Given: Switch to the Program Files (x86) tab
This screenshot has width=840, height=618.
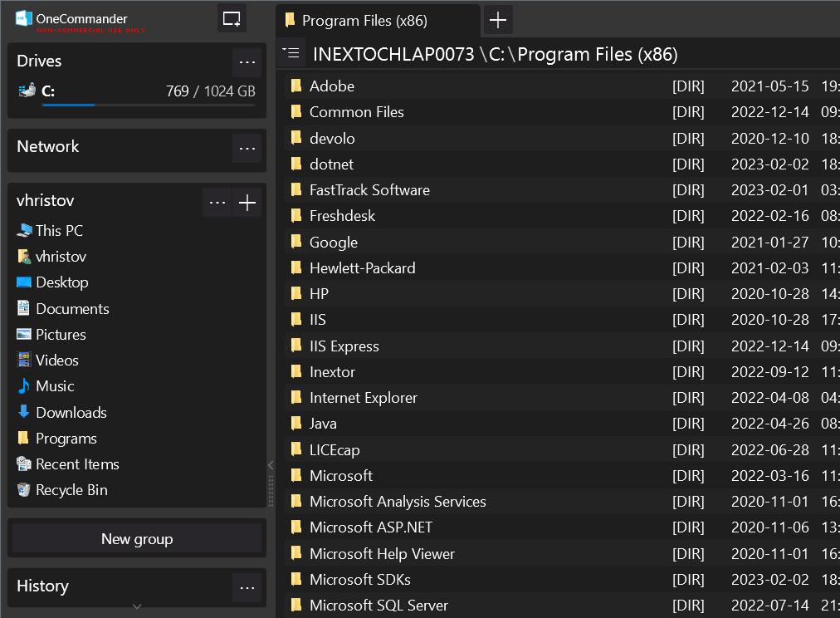Looking at the screenshot, I should [x=378, y=20].
